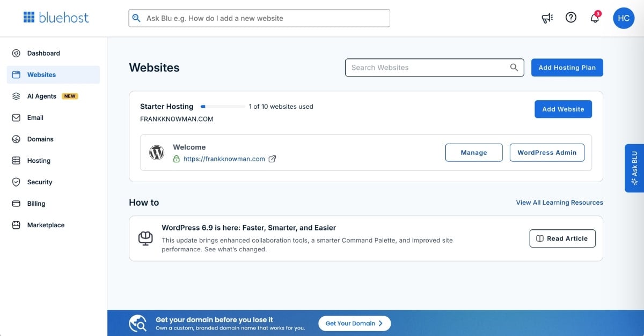The width and height of the screenshot is (644, 336).
Task: Open the HC account avatar
Action: click(x=624, y=18)
